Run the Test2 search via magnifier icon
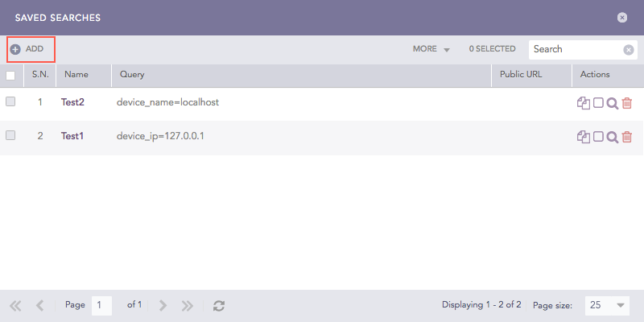Image resolution: width=644 pixels, height=322 pixels. [613, 103]
